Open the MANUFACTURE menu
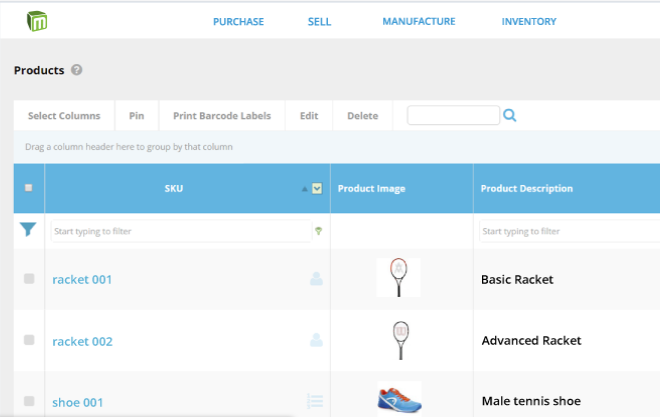The width and height of the screenshot is (660, 417). [419, 21]
